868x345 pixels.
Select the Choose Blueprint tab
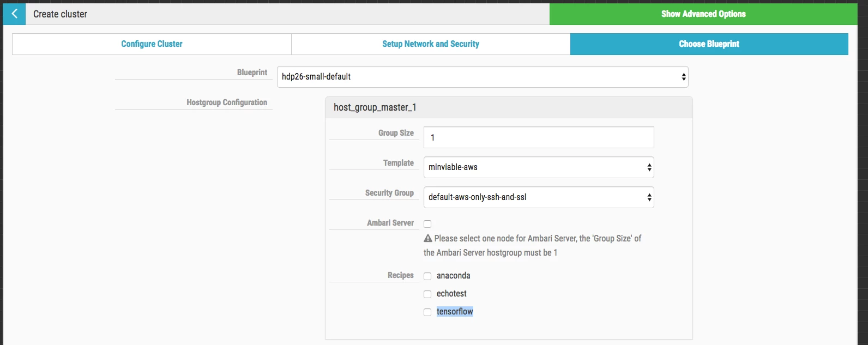(709, 44)
